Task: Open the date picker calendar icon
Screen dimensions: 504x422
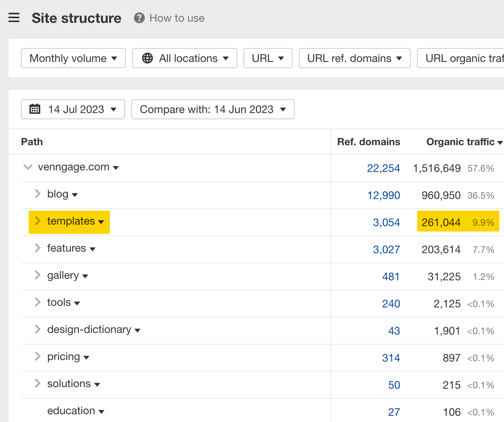Action: [x=35, y=109]
